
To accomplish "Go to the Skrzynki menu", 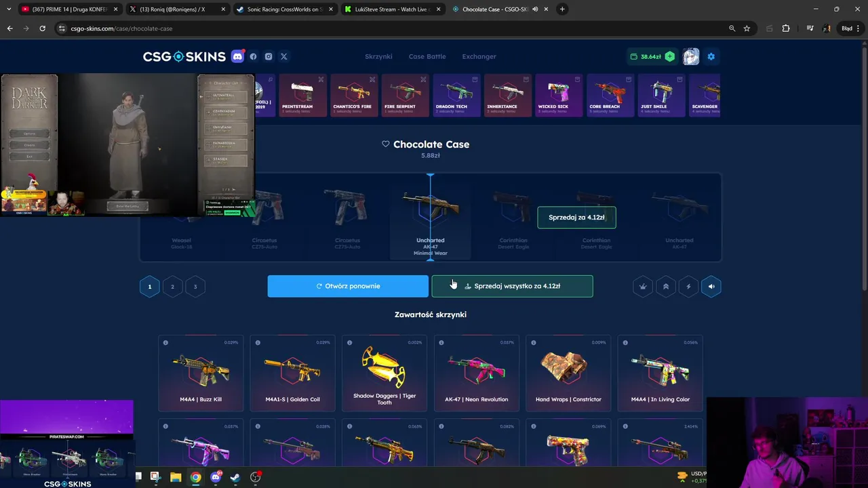I will coord(378,56).
